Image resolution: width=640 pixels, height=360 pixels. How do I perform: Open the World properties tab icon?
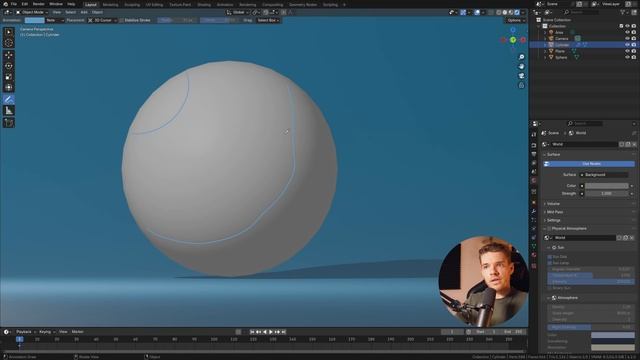tap(534, 180)
